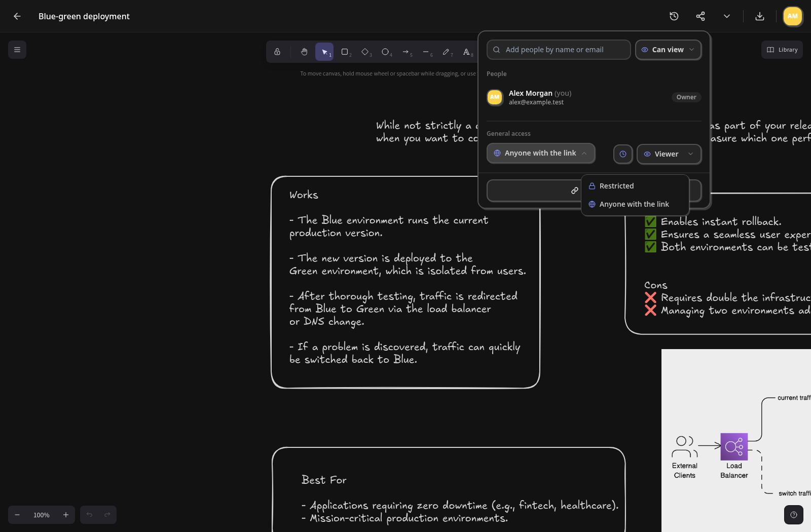Zoom in with the plus button
Viewport: 811px width, 532px height.
(66, 515)
